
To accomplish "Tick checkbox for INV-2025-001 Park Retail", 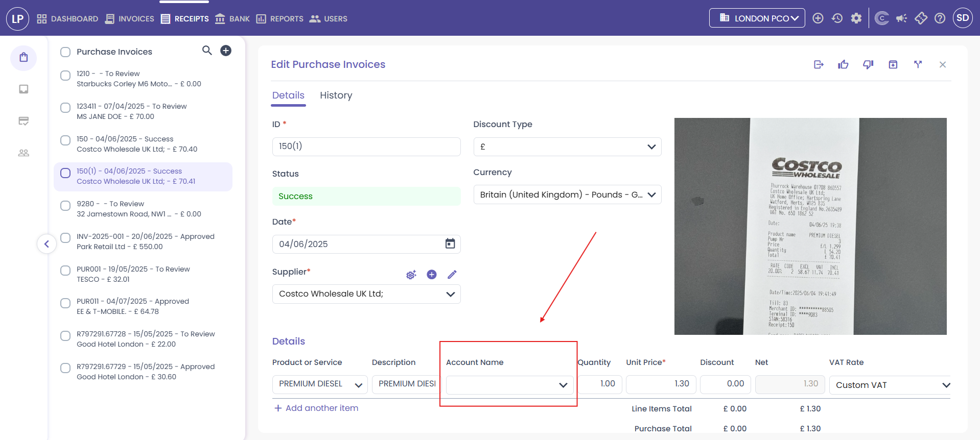I will pyautogui.click(x=65, y=238).
